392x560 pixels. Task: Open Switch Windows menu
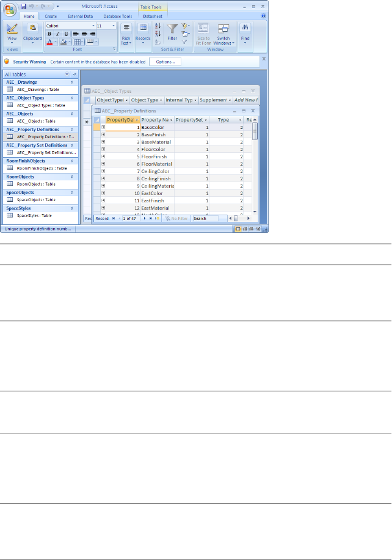(223, 34)
